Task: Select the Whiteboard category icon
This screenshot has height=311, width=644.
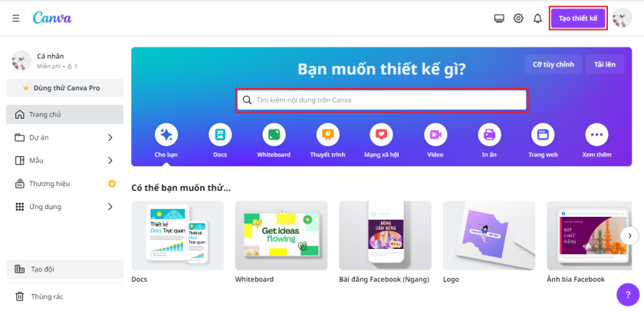Action: point(274,135)
